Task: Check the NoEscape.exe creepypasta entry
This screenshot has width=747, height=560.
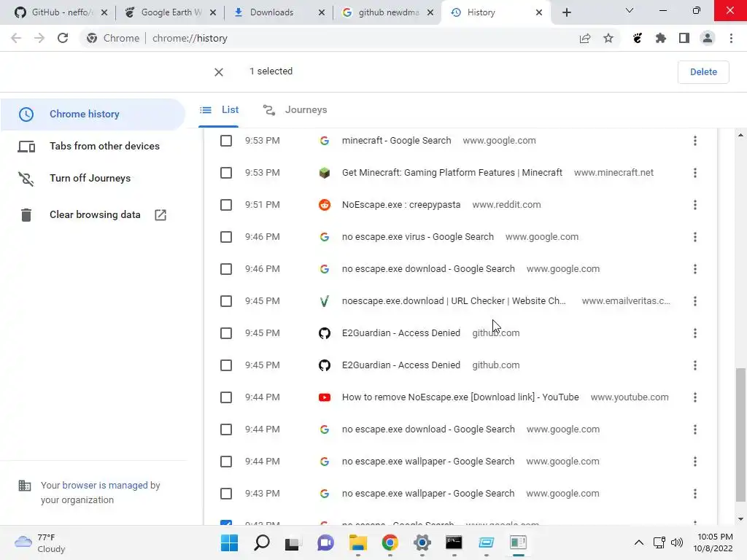Action: [x=226, y=205]
